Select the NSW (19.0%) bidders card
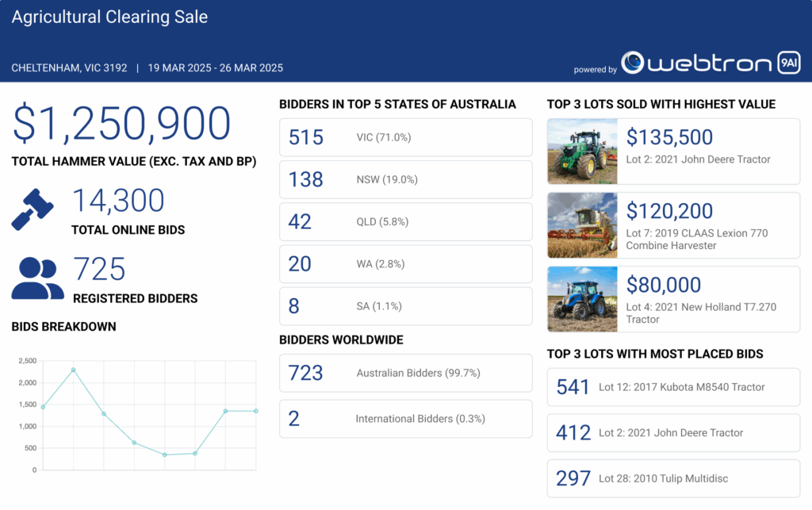This screenshot has height=510, width=812. click(405, 179)
